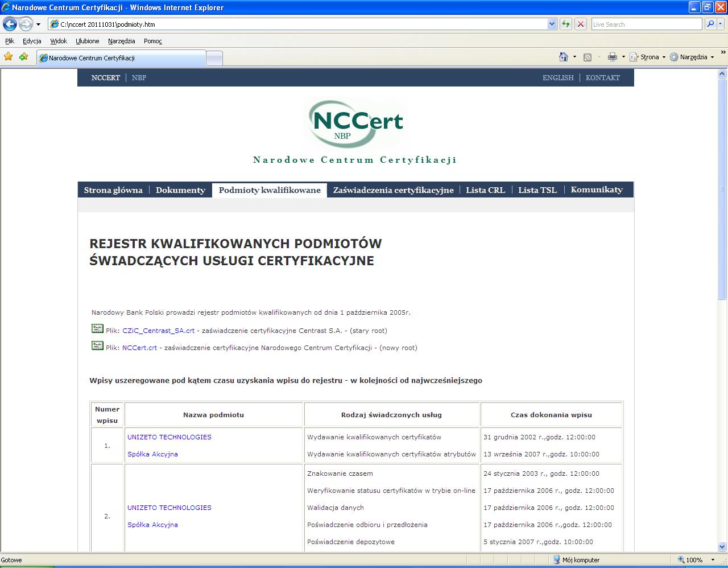Click the RSS feeds icon
This screenshot has width=728, height=568.
tap(588, 57)
